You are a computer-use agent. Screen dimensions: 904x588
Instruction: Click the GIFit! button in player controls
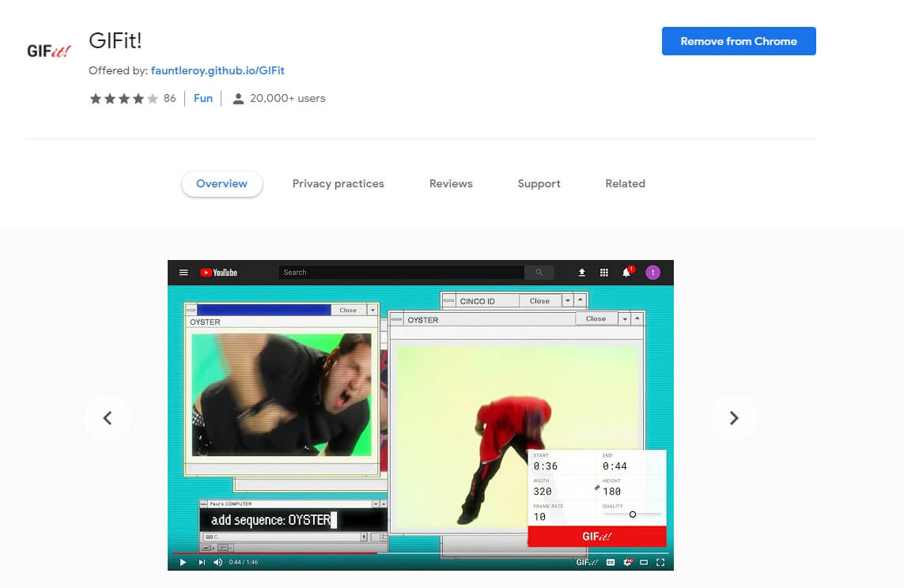click(587, 562)
